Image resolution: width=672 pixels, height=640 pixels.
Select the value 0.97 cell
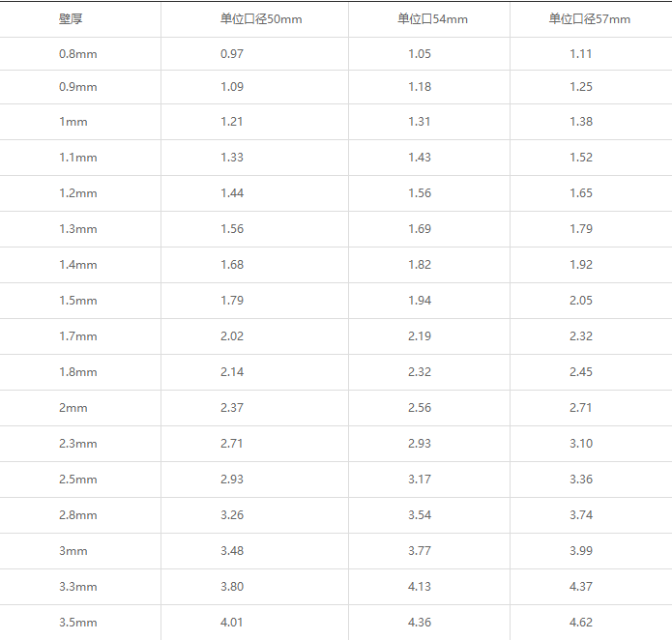pos(232,54)
